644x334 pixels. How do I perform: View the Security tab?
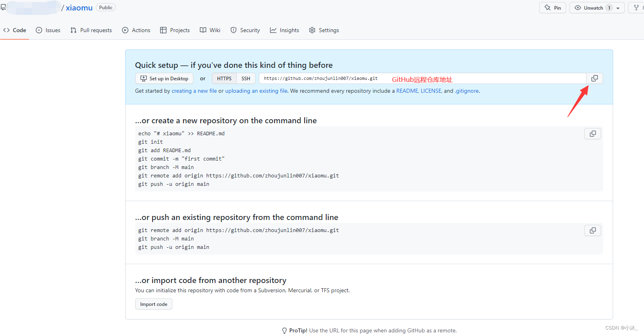(x=245, y=30)
